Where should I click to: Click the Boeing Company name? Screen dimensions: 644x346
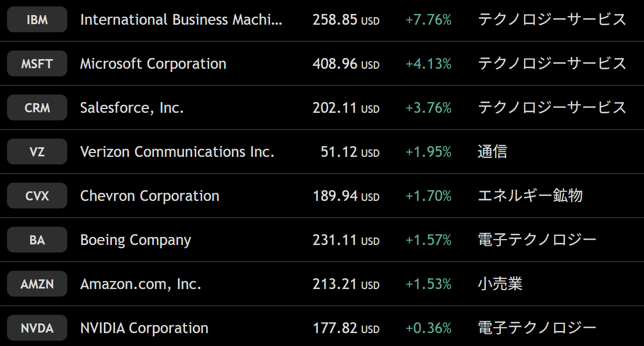136,240
